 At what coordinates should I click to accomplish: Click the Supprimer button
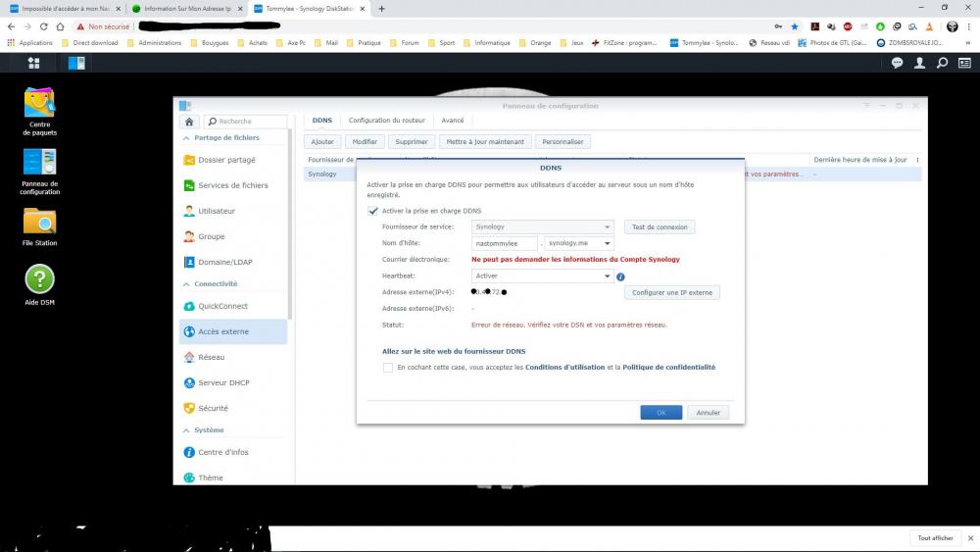point(412,142)
